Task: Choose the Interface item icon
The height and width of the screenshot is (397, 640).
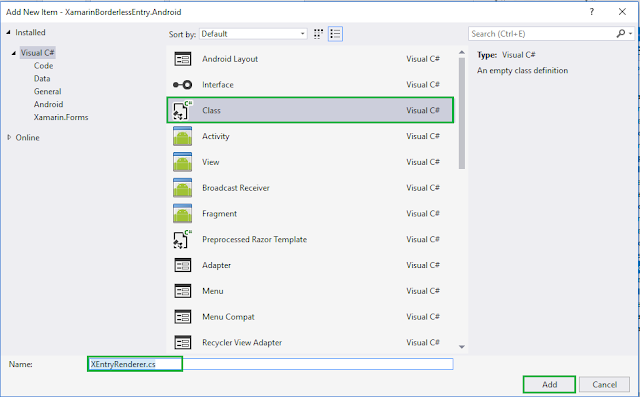Action: [x=182, y=85]
